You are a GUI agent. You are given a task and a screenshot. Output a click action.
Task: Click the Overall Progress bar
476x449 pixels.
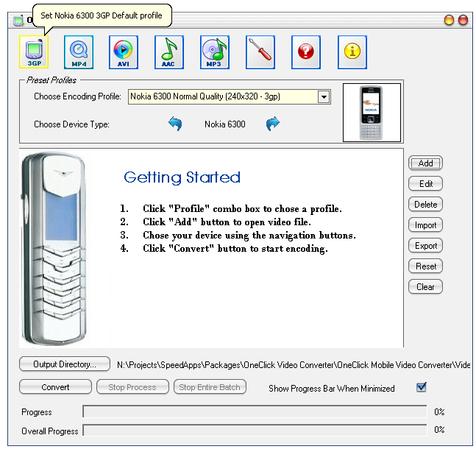tap(255, 430)
